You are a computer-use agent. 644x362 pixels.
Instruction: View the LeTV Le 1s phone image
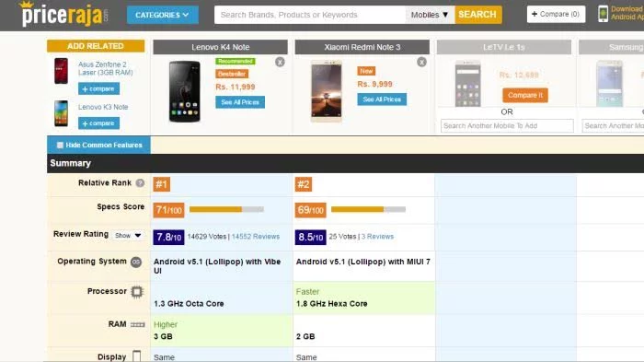coord(467,84)
